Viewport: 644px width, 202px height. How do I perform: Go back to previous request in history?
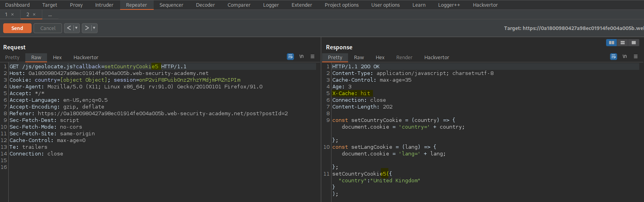pyautogui.click(x=69, y=28)
